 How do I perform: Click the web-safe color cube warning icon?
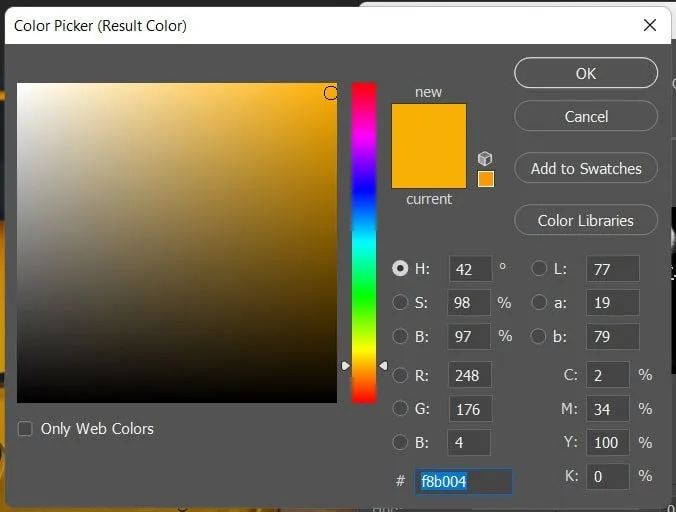pyautogui.click(x=485, y=159)
